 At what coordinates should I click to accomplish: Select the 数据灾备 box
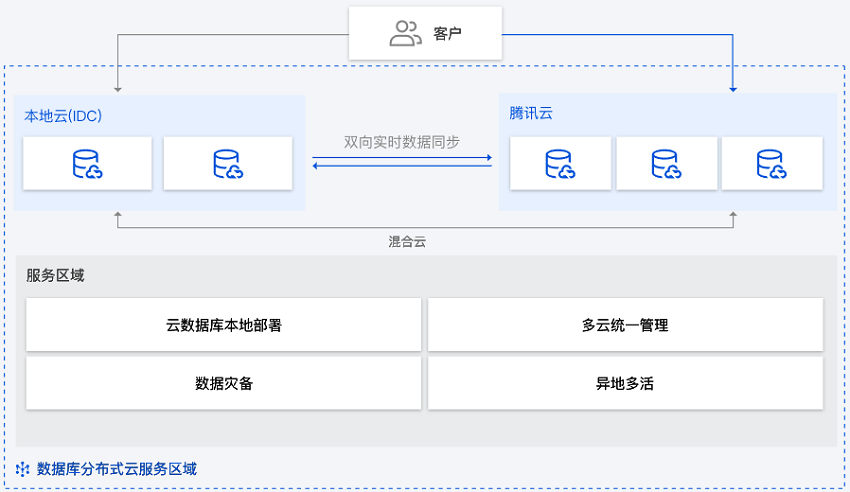coord(223,383)
